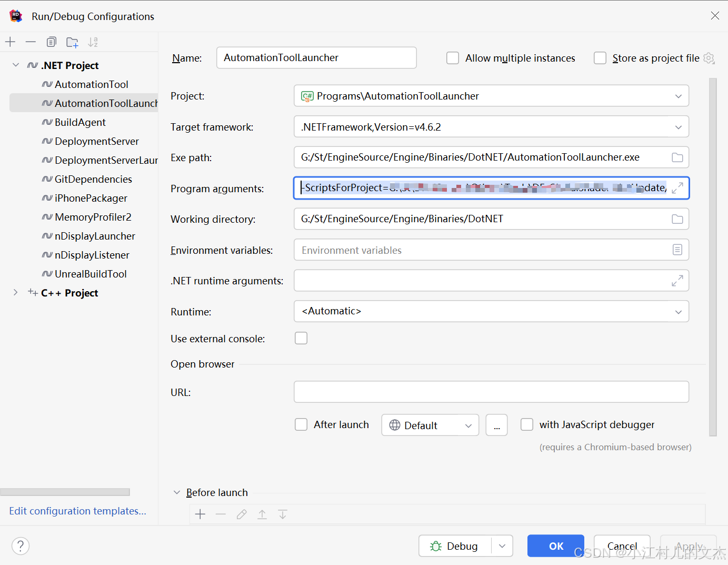Add a new configuration with the plus icon

tap(10, 42)
